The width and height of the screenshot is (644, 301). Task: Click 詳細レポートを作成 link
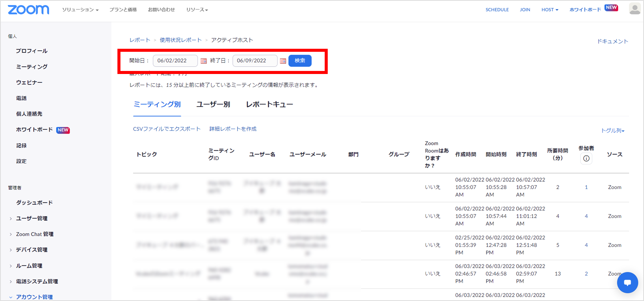pos(233,129)
